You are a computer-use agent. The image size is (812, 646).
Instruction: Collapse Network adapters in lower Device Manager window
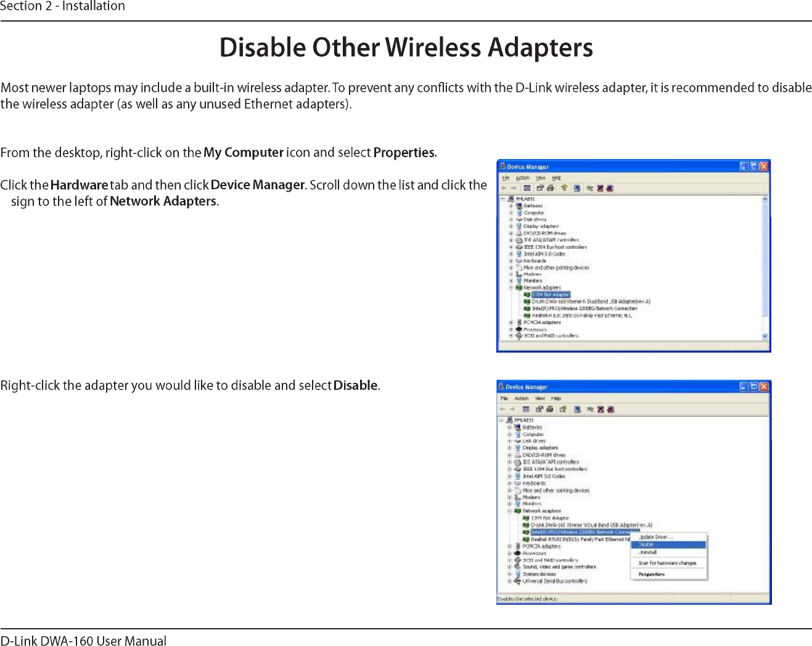(509, 511)
